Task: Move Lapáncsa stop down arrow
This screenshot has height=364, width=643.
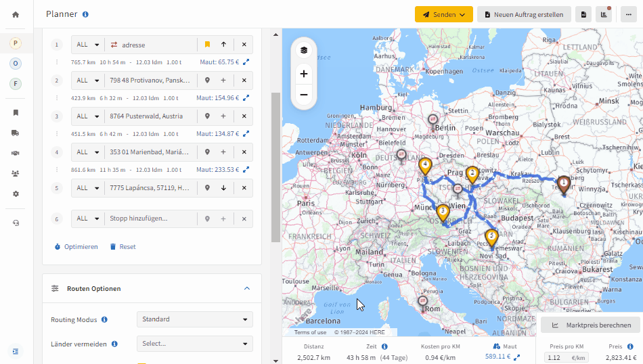Action: pos(223,187)
